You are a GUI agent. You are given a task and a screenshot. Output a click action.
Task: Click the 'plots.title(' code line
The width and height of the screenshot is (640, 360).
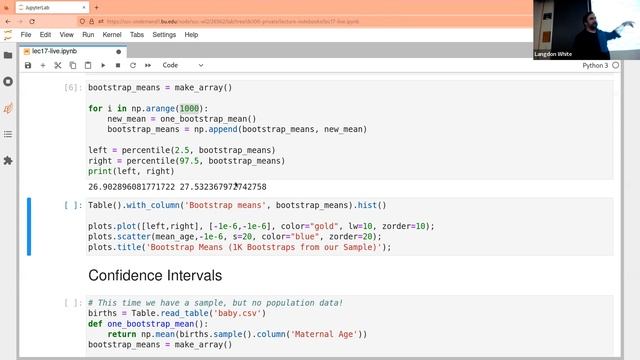[240, 247]
